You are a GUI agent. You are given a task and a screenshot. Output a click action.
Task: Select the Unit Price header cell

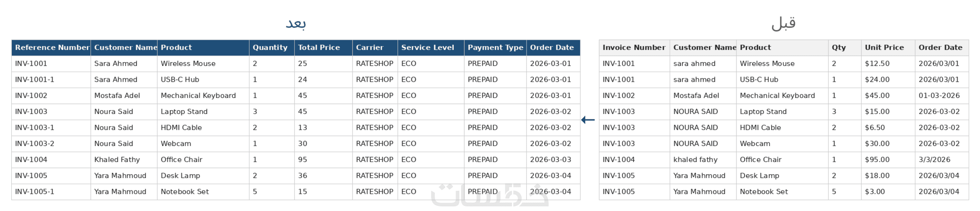(x=888, y=48)
